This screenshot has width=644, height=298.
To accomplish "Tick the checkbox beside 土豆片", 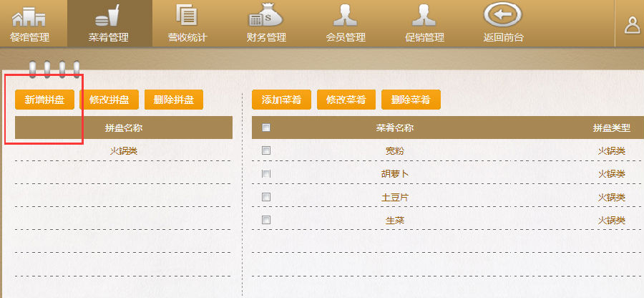I will pos(266,197).
